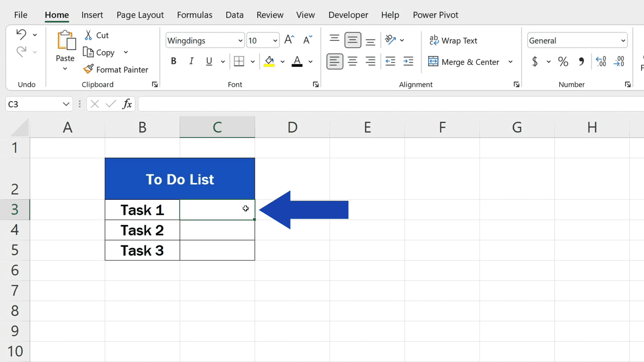Select the Cut tool
Screen dimensions: 644x362
pos(96,35)
